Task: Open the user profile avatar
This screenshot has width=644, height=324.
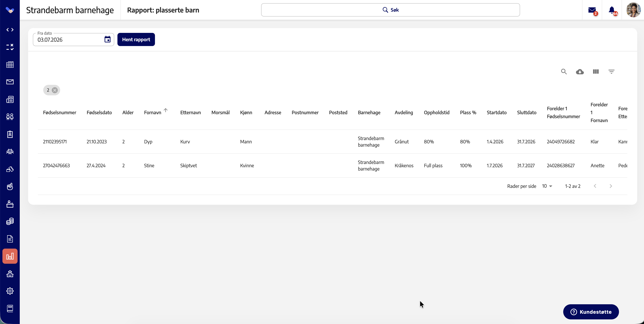Action: click(633, 10)
